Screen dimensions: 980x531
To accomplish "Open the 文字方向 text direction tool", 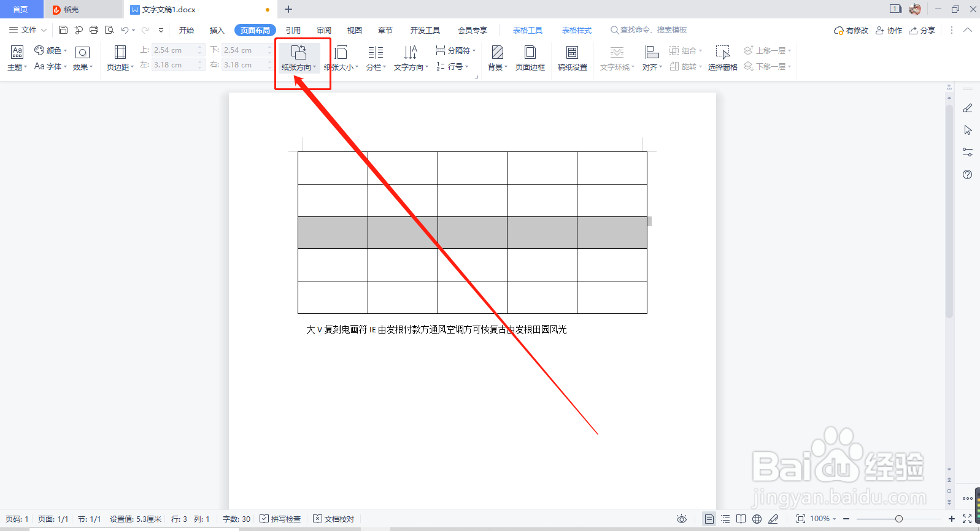I will 411,58.
